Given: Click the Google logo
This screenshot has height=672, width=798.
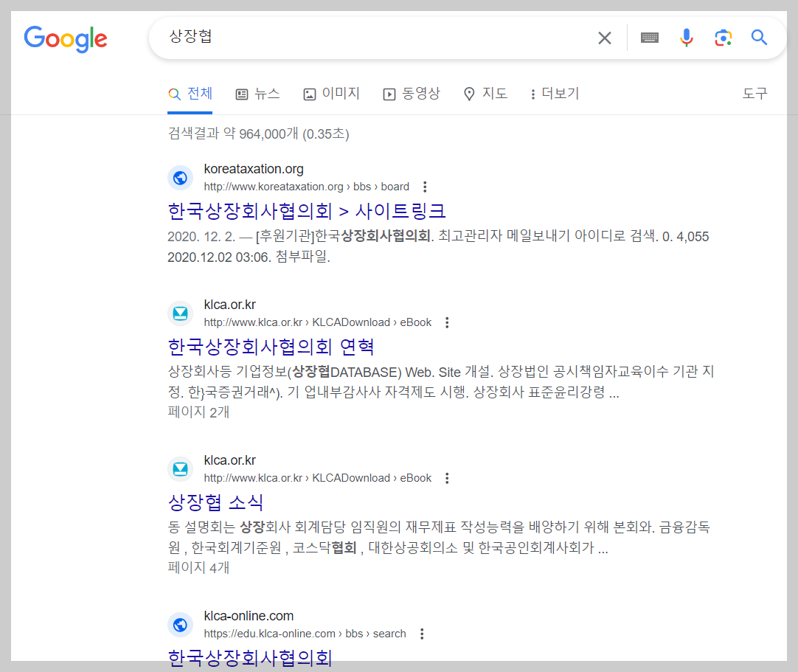Looking at the screenshot, I should [x=66, y=38].
